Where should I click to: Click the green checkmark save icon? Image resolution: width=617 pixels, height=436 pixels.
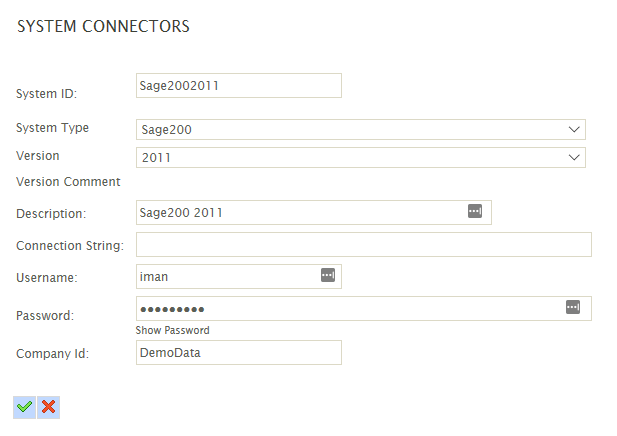(25, 406)
